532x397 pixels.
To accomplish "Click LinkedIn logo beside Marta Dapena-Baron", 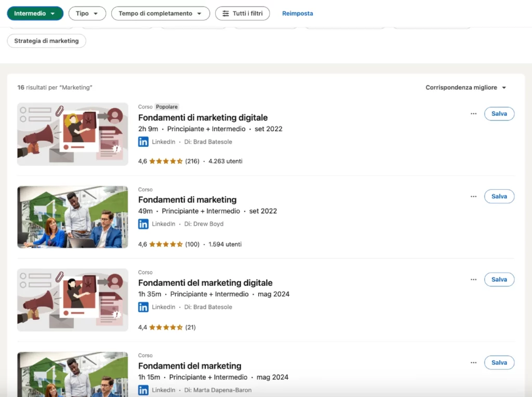I will (143, 390).
